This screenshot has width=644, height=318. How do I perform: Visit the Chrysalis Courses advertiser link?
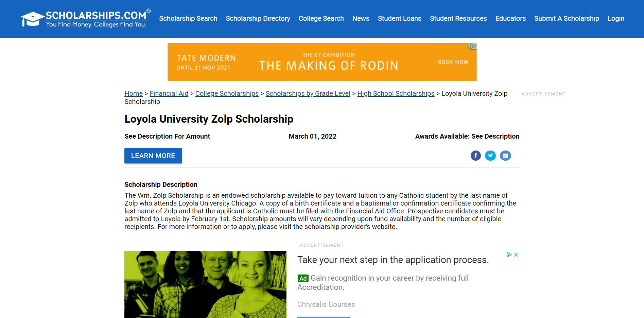point(326,304)
